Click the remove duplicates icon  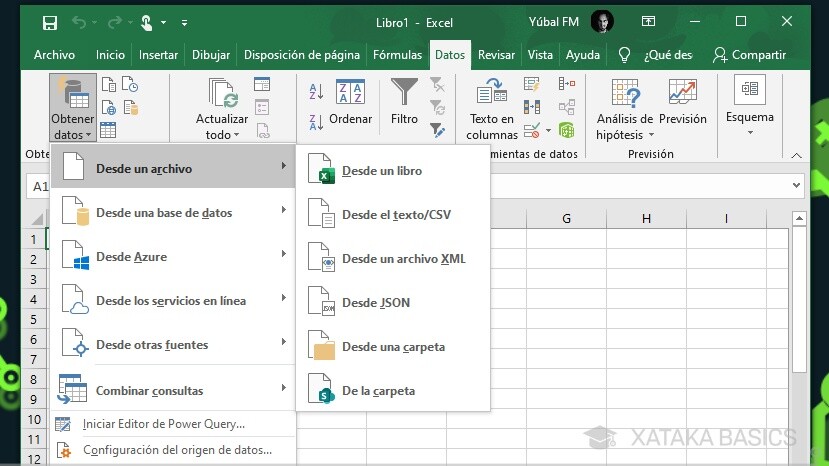point(532,107)
